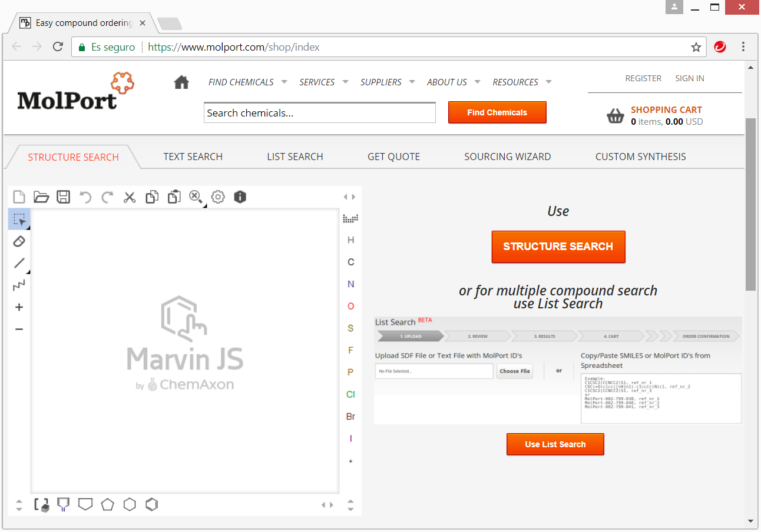Select the single bond drawing tool
Viewport: 761px width, 532px height.
pyautogui.click(x=19, y=263)
